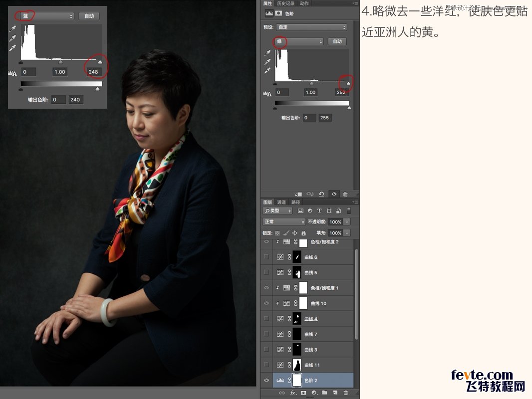Click clip-to-layer icon in Properties footer
532x399 pixels.
(298, 194)
